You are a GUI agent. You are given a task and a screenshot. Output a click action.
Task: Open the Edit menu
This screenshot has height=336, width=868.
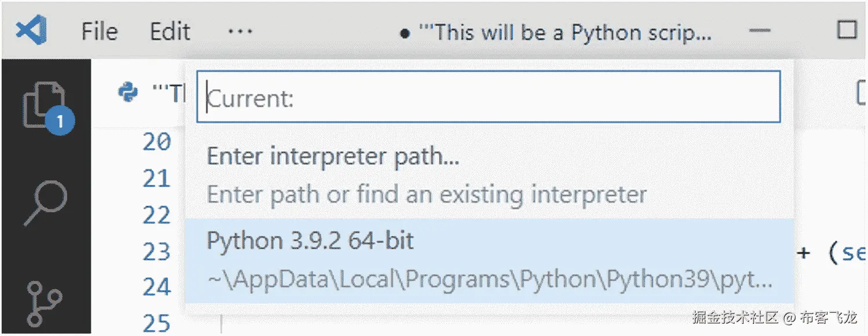[x=170, y=31]
